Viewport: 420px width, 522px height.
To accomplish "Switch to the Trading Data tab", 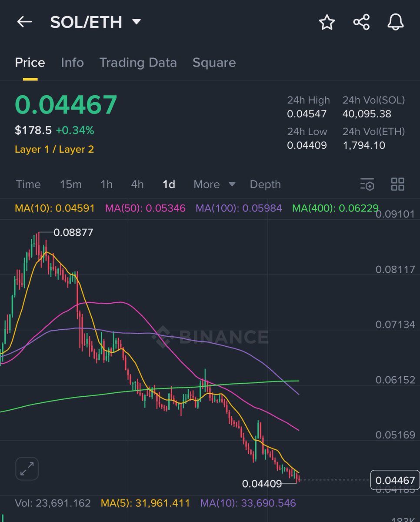I will 138,63.
